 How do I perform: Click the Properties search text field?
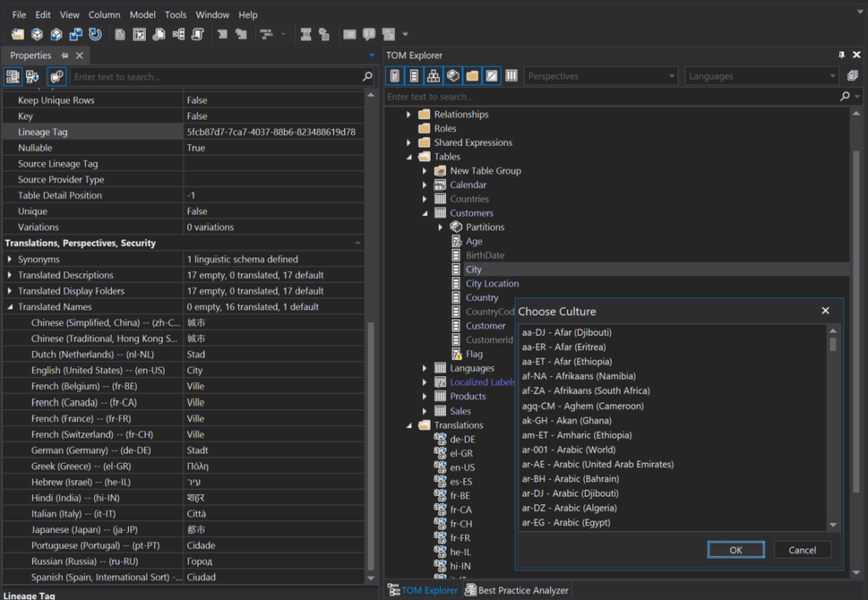[214, 77]
